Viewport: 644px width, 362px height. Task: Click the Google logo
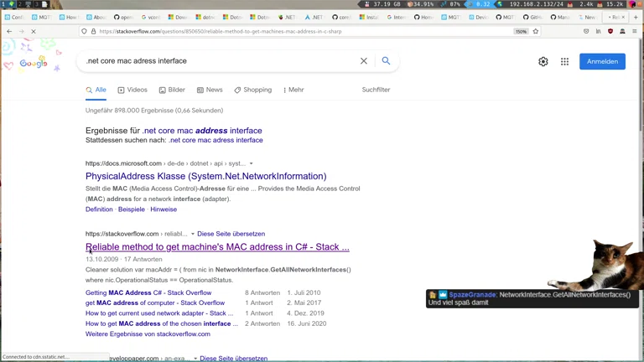coord(34,63)
